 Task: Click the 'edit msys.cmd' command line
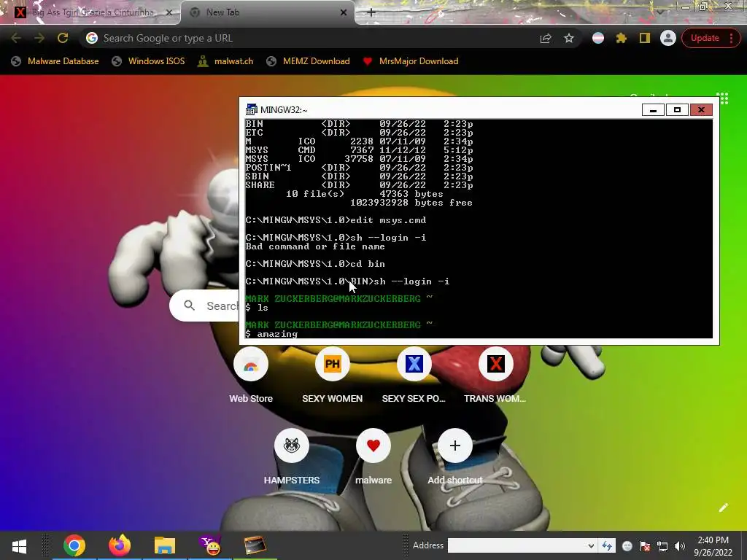[x=388, y=220]
